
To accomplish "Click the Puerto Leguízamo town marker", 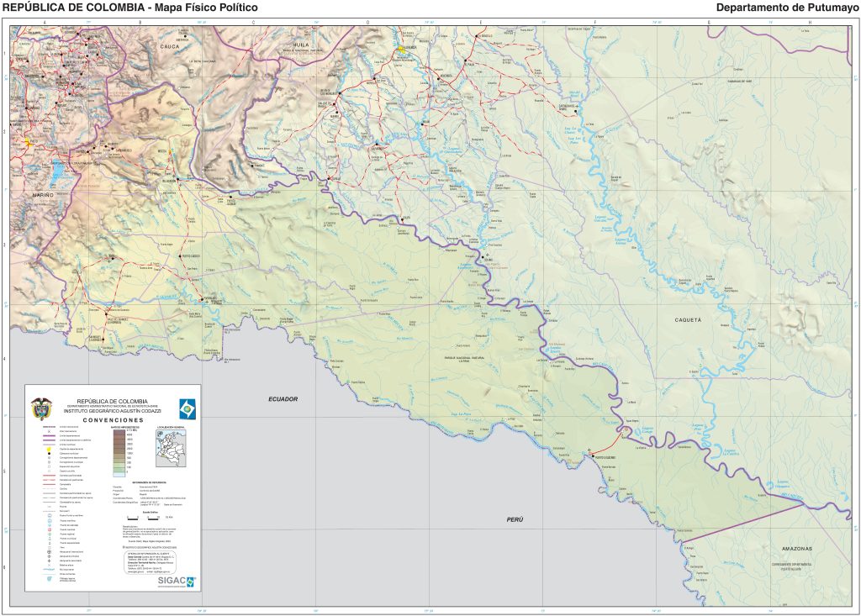I will coord(594,455).
